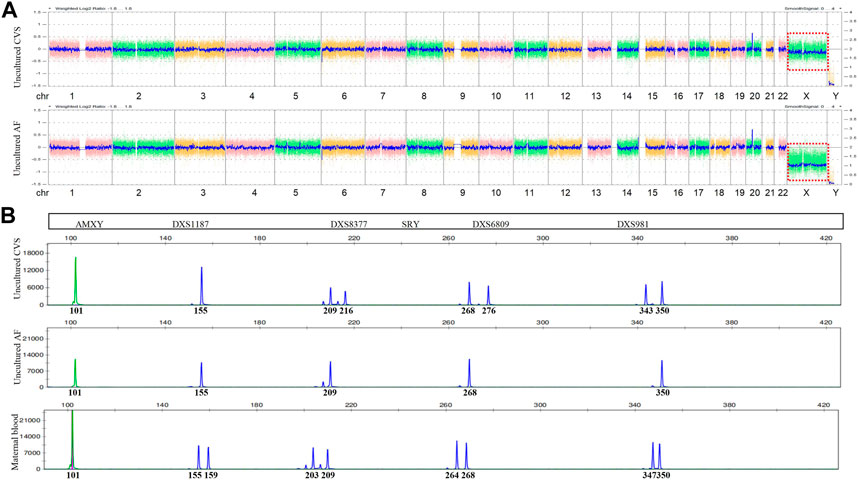Image resolution: width=858 pixels, height=480 pixels.
Task: Select the SRY marker label
Action: tap(410, 224)
